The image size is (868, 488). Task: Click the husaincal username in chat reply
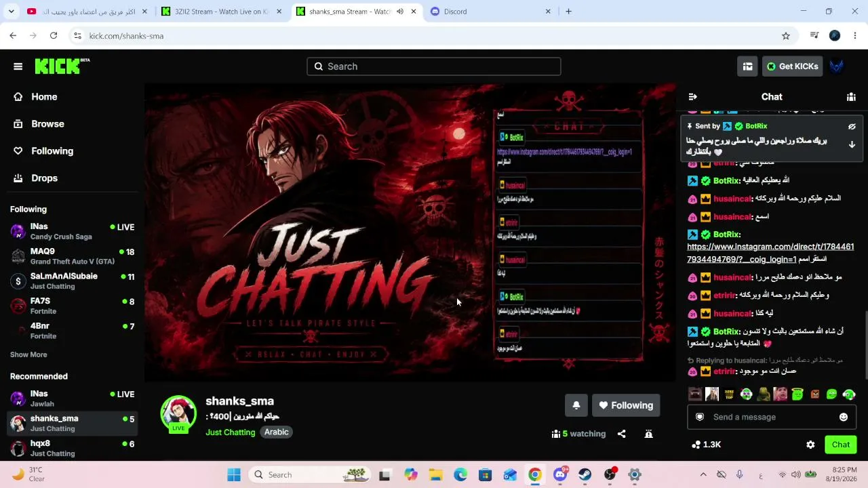[x=749, y=361]
